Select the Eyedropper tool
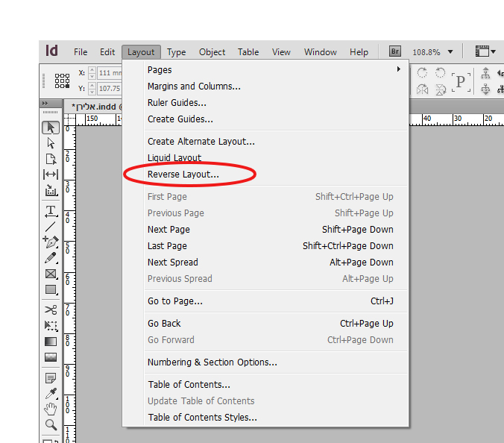 (51, 394)
